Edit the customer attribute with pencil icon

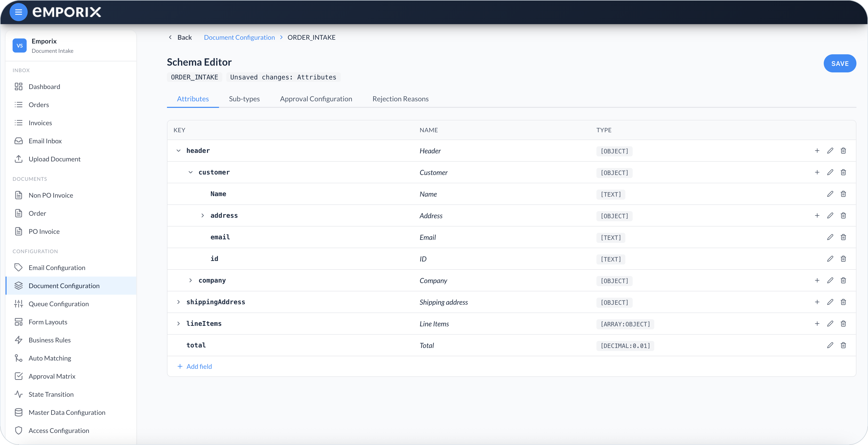(x=830, y=172)
